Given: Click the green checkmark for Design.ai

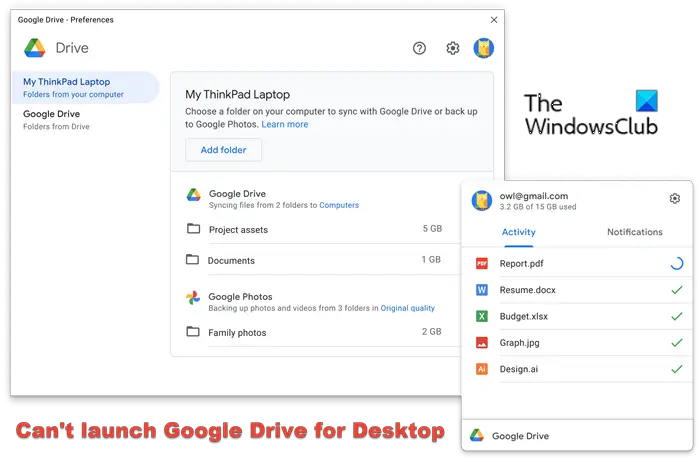Looking at the screenshot, I should 677,369.
